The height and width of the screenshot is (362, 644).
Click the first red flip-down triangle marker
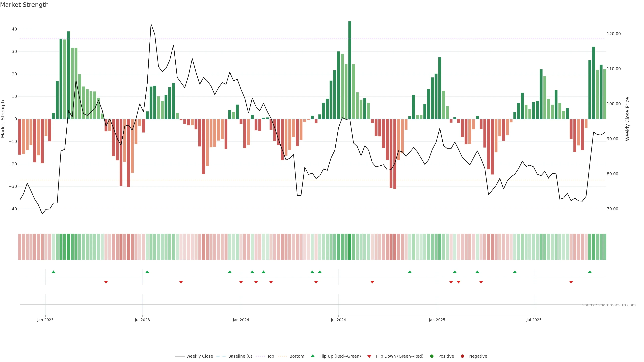pos(106,282)
